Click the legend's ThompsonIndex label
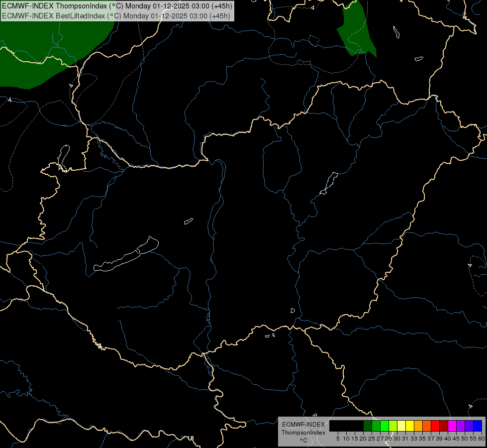487x448 pixels. pos(303,433)
